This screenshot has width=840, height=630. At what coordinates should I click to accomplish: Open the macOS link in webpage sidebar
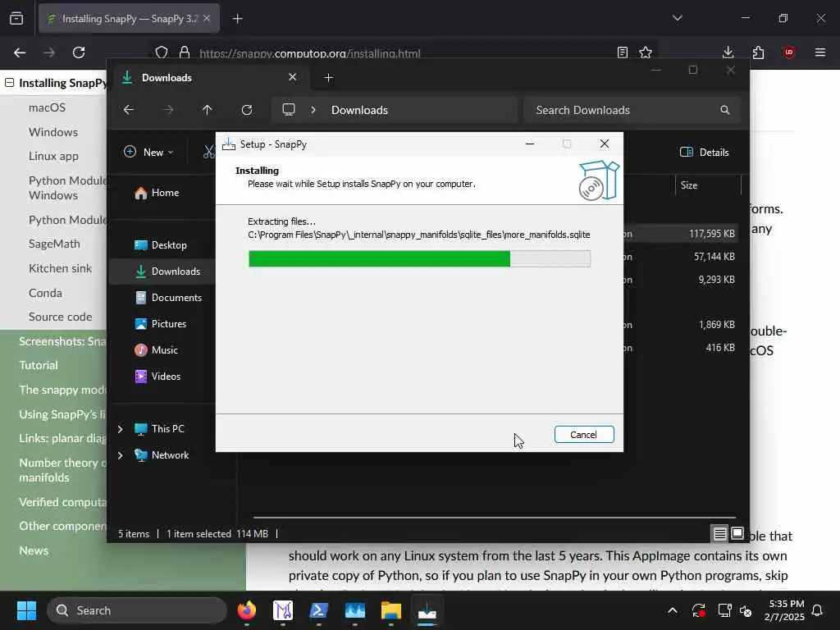[x=47, y=107]
